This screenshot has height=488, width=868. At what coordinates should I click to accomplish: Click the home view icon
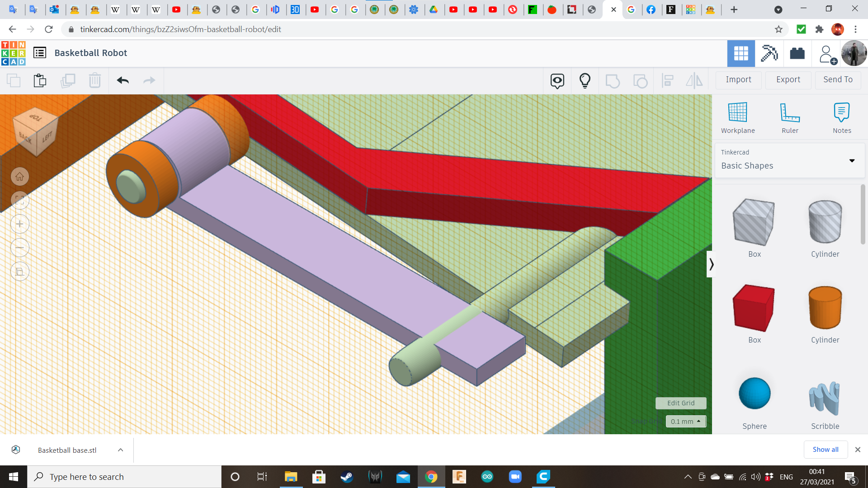click(20, 177)
